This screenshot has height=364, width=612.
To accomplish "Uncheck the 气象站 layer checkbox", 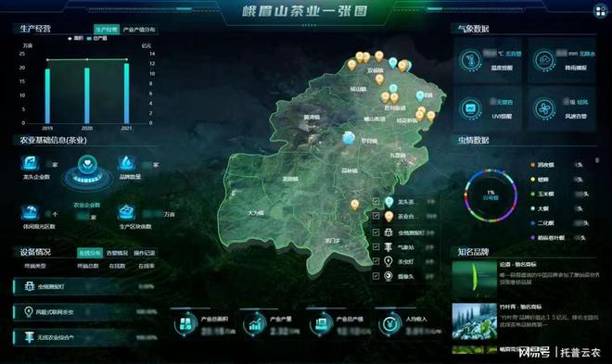I will coord(376,246).
